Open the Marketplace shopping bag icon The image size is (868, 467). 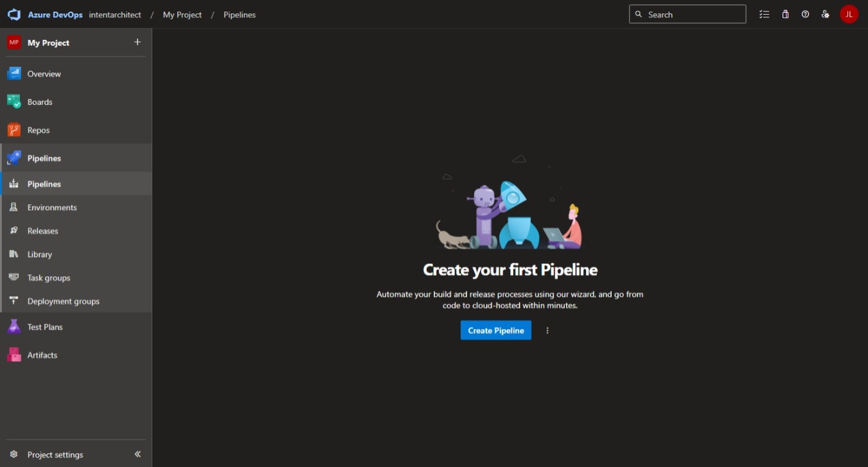(x=785, y=14)
